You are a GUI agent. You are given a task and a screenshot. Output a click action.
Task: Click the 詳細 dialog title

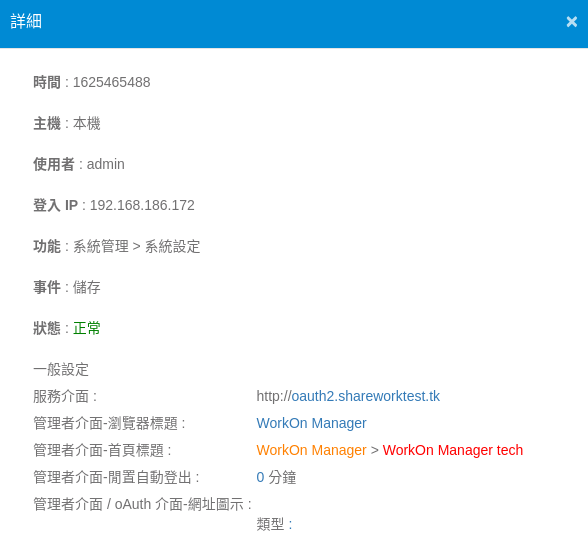point(26,21)
